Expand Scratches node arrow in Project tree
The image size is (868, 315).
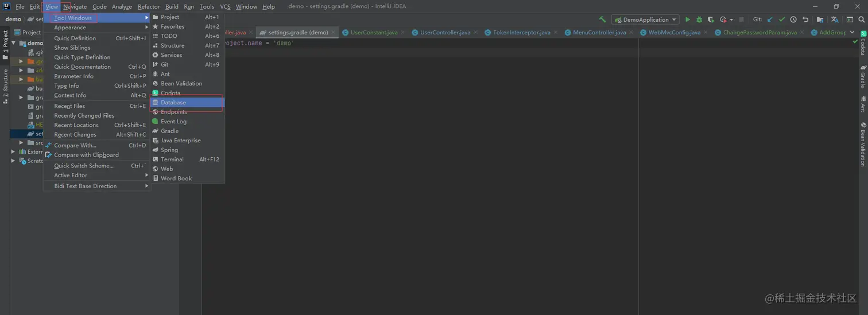(13, 161)
